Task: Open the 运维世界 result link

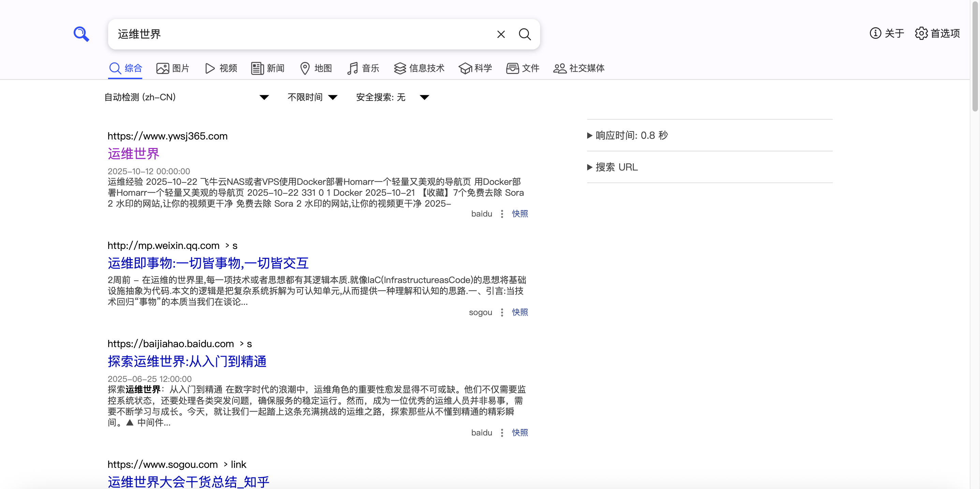Action: tap(133, 154)
